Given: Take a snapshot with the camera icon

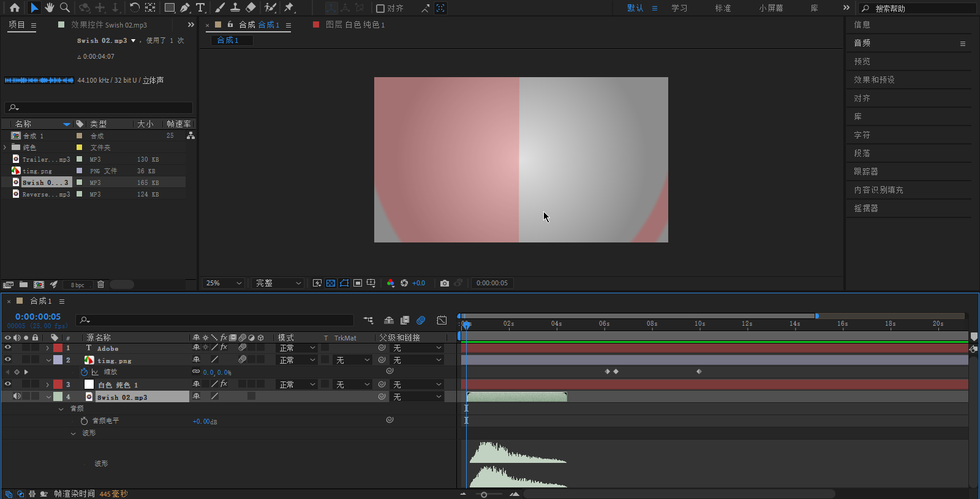Looking at the screenshot, I should (445, 283).
